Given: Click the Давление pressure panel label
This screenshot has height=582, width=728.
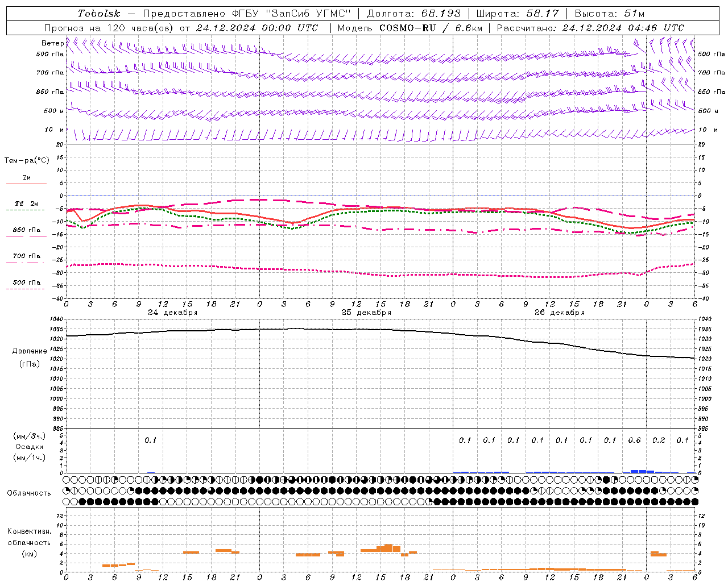Looking at the screenshot, I should [x=30, y=351].
